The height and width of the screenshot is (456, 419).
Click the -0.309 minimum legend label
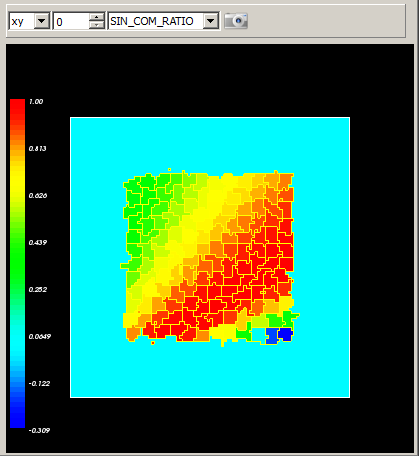(x=39, y=430)
